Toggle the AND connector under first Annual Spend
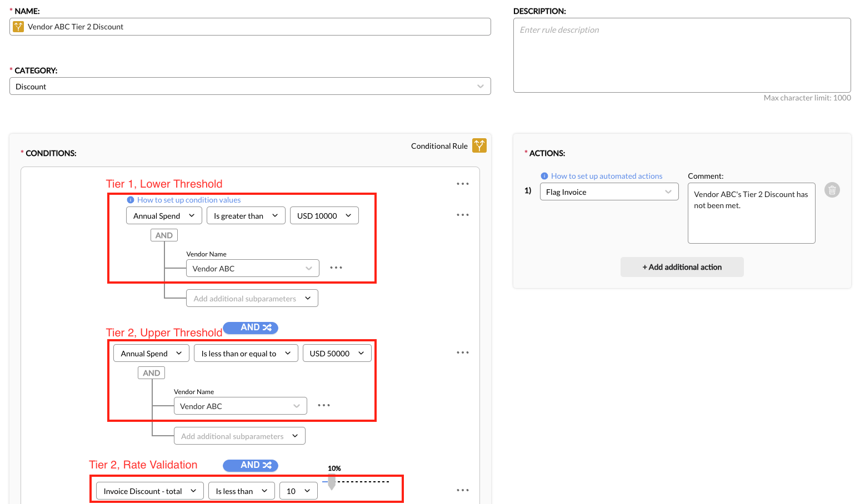Viewport: 860px width, 504px height. click(164, 235)
